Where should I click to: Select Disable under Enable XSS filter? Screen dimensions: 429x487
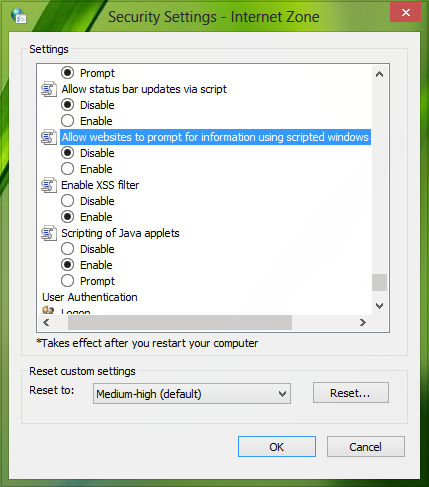tap(67, 201)
